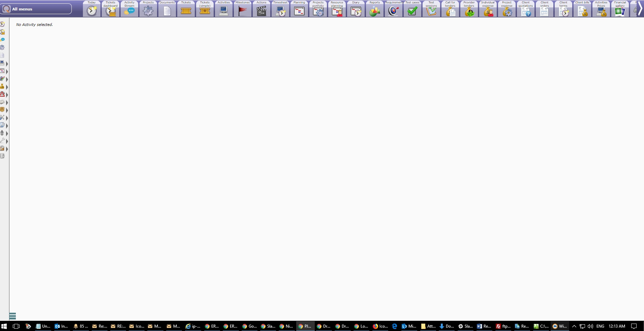Expand the arrow beside the sidebar target-and-checkmark icon
The height and width of the screenshot is (331, 644).
point(7,79)
